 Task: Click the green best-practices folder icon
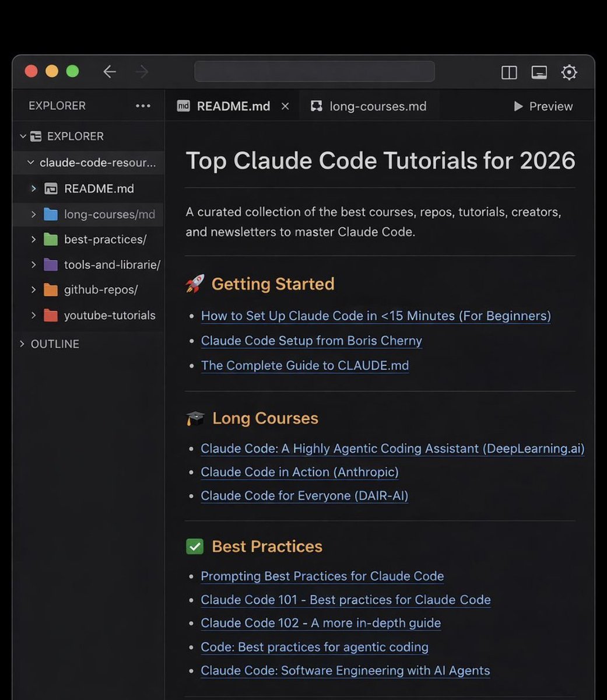tap(51, 239)
